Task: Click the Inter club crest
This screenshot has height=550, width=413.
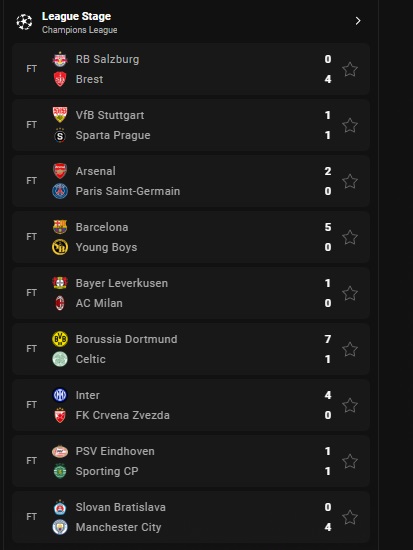Action: (x=60, y=395)
